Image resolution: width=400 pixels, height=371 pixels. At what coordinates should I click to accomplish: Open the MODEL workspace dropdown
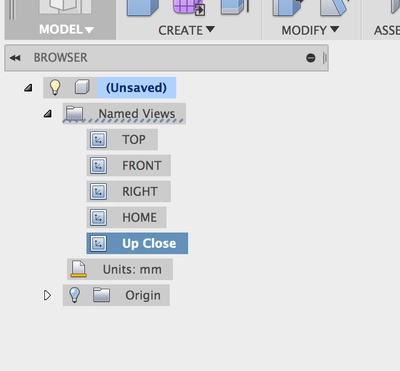(x=66, y=29)
